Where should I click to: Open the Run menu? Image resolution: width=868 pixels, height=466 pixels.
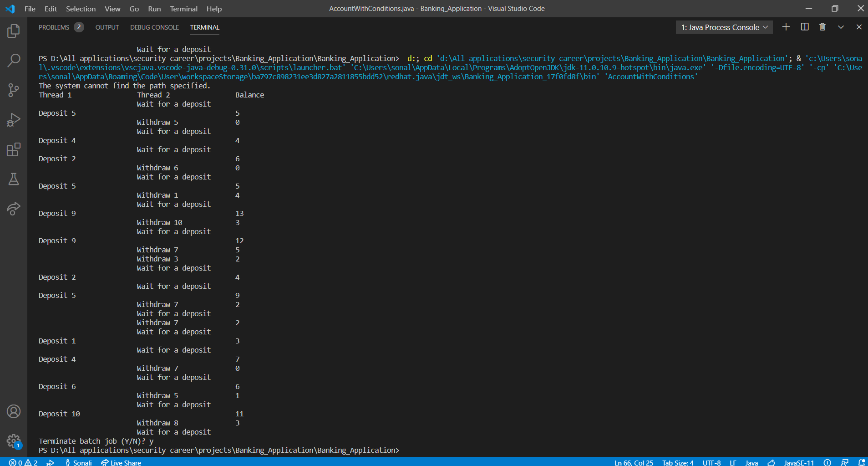154,9
